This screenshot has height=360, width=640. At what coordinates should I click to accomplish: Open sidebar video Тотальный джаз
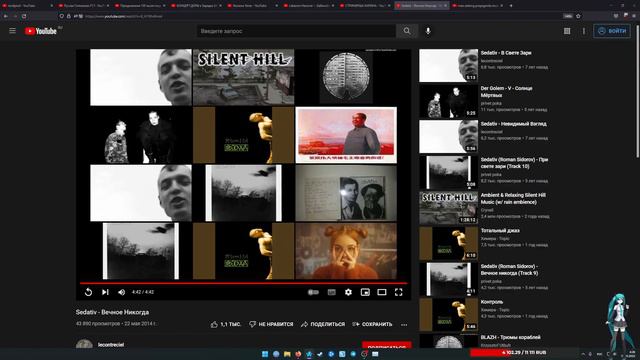(500, 231)
